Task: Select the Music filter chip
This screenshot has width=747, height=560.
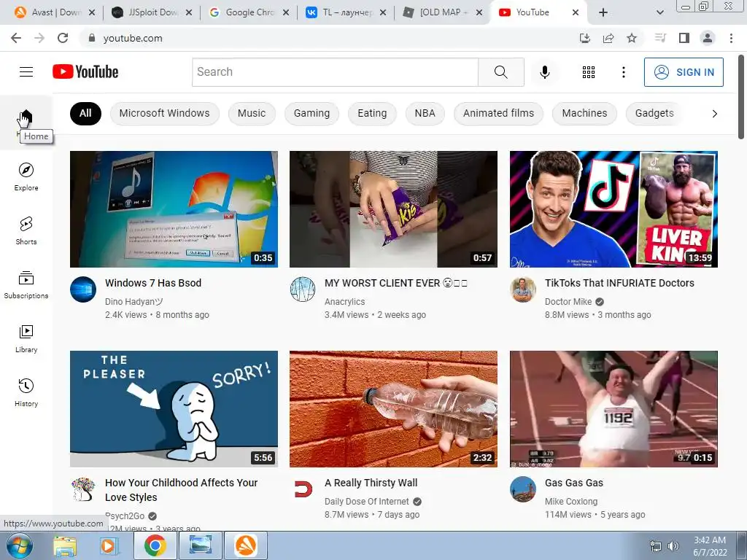Action: (252, 113)
